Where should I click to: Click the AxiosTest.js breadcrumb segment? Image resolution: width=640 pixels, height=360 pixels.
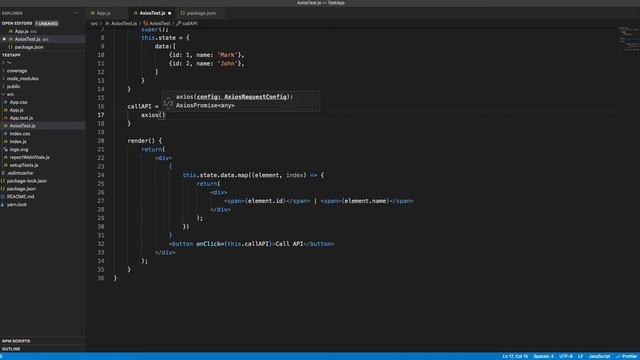(124, 24)
